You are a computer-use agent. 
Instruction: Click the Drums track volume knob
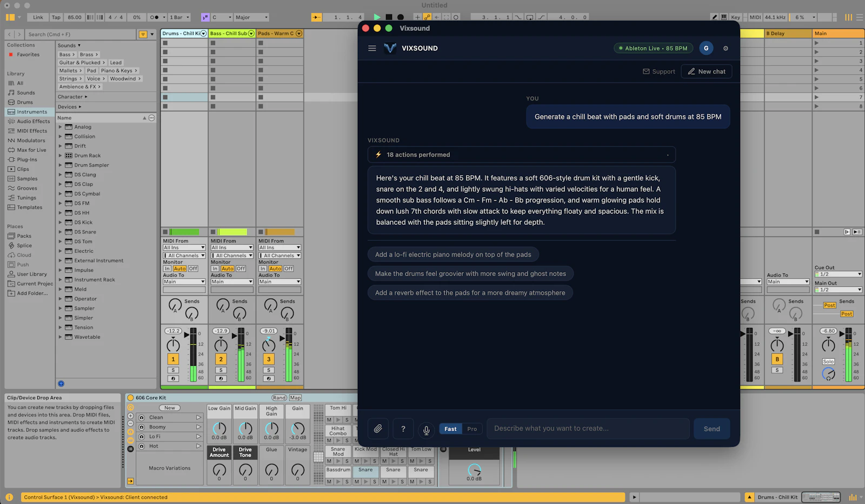point(173,345)
